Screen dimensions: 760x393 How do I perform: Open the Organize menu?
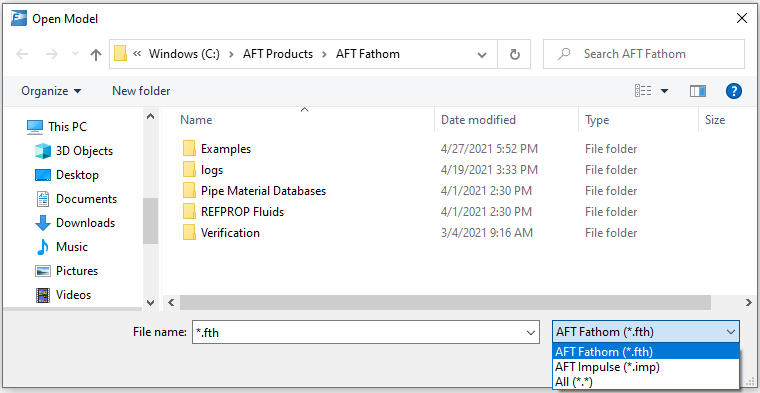coord(51,91)
